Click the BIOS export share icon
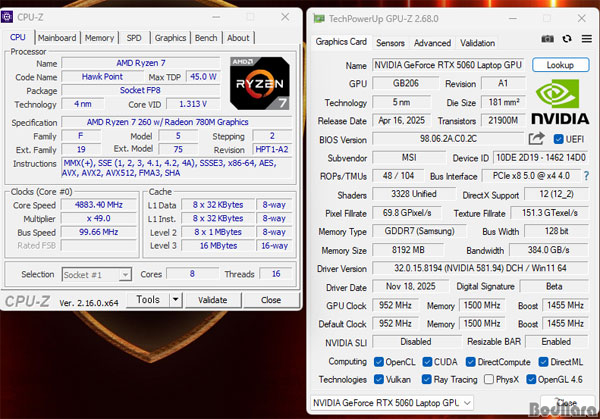Image resolution: width=600 pixels, height=419 pixels. [x=537, y=139]
